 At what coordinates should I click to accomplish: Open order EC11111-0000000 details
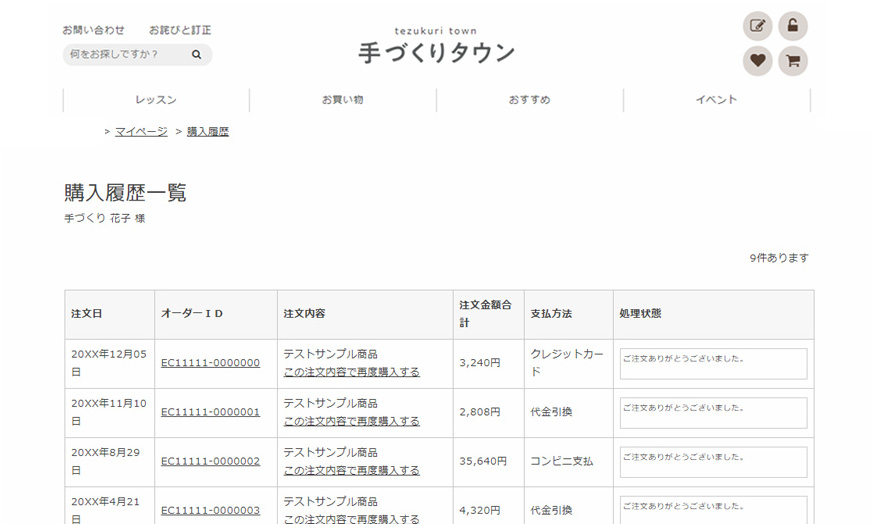[x=210, y=363]
